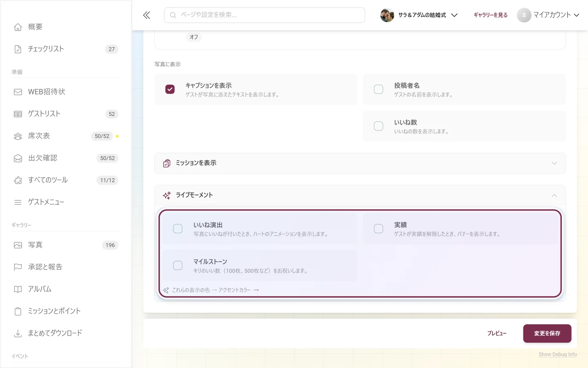Click the プレビュー button
Image resolution: width=588 pixels, height=368 pixels.
point(497,333)
